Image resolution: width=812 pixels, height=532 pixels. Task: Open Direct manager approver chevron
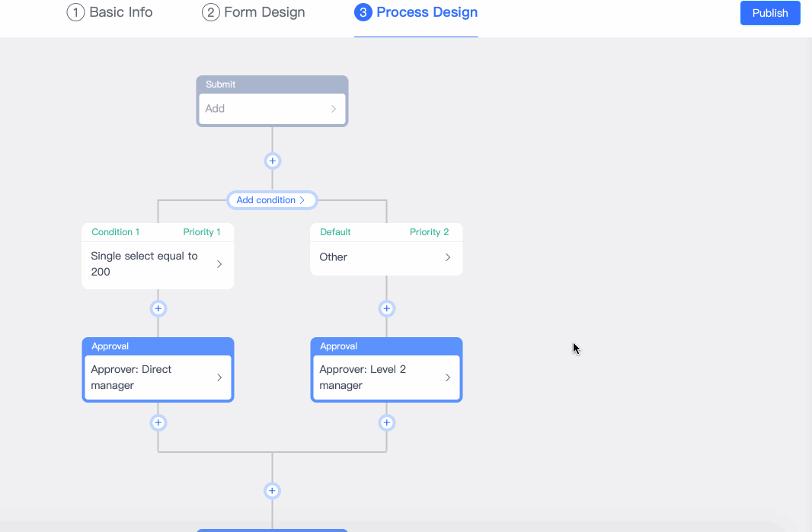pyautogui.click(x=219, y=377)
